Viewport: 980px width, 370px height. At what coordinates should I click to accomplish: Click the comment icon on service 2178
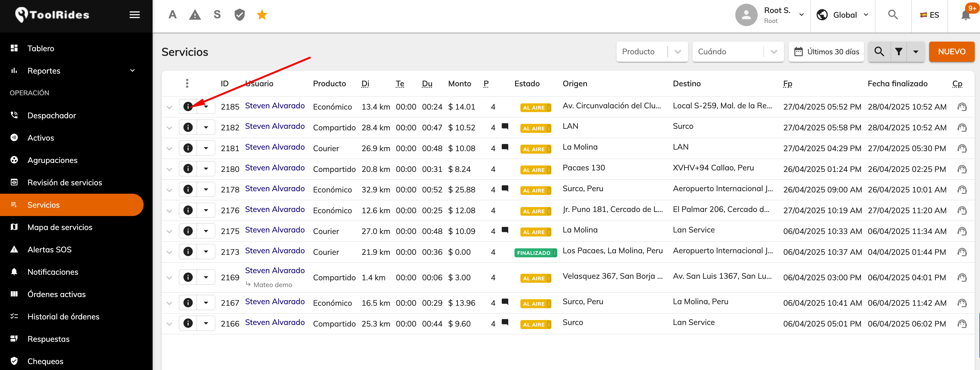[x=505, y=188]
